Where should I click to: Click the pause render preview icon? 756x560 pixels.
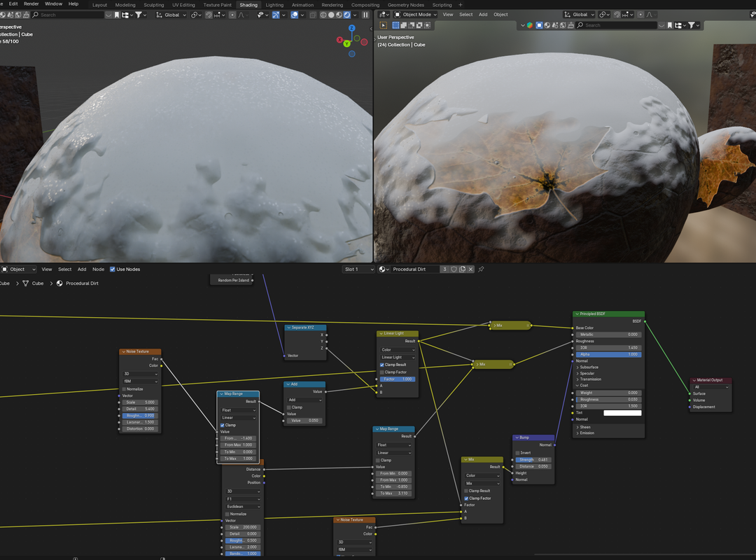coord(366,15)
